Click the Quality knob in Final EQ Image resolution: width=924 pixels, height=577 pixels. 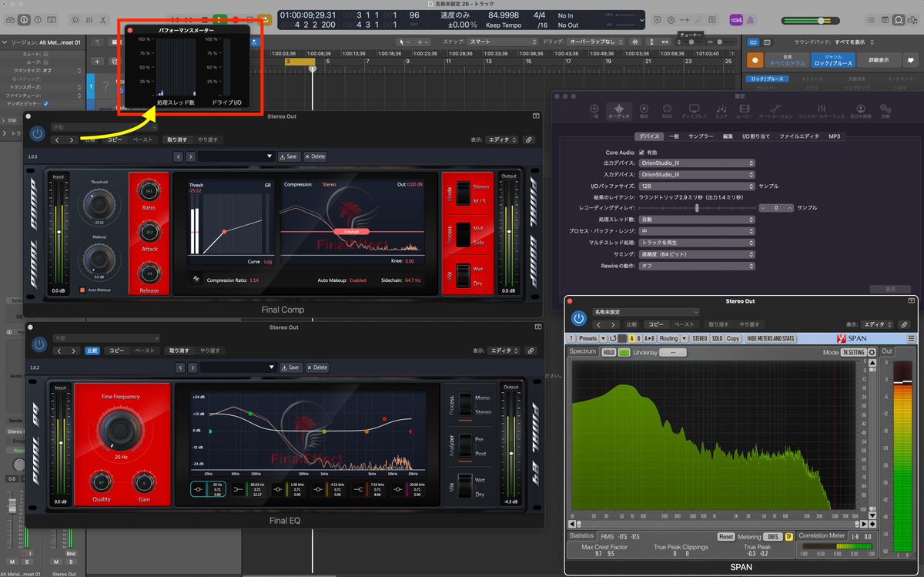(x=101, y=482)
